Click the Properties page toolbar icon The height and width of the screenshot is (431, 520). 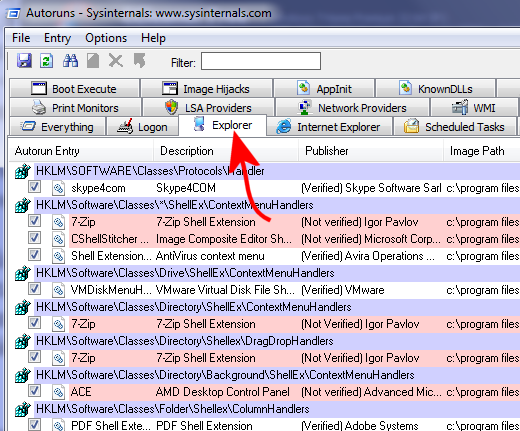point(93,61)
